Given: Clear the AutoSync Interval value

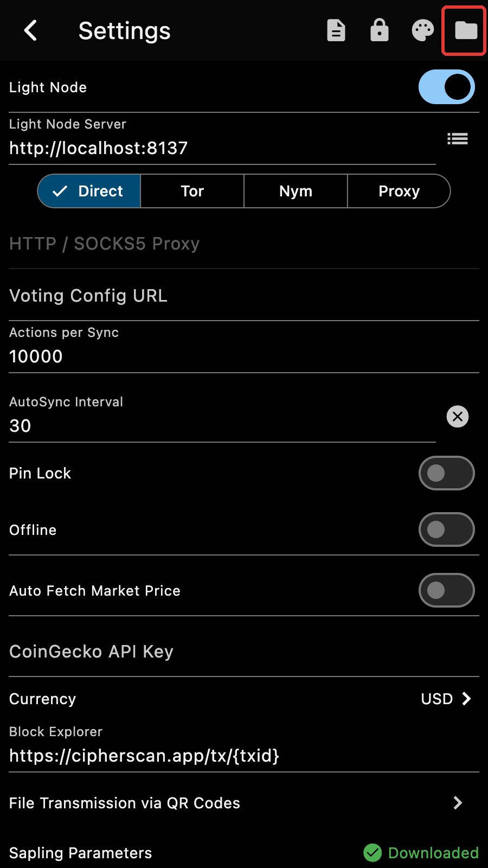Looking at the screenshot, I should point(458,417).
